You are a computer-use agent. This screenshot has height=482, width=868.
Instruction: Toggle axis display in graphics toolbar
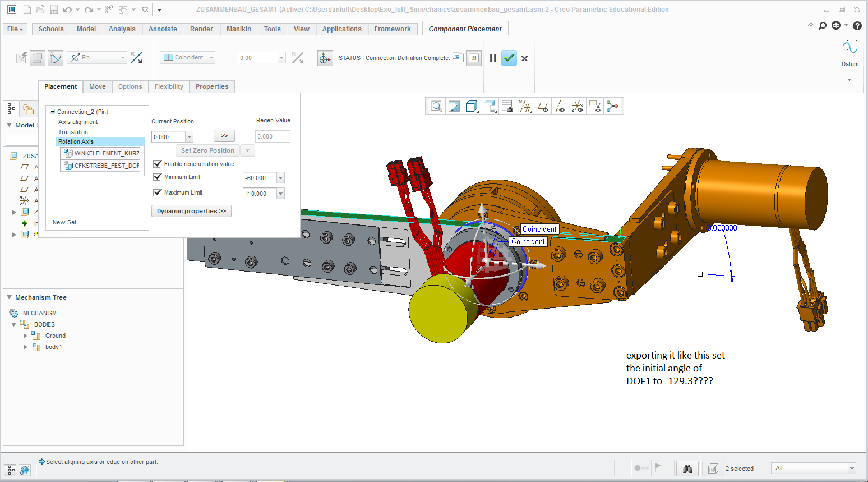[560, 106]
